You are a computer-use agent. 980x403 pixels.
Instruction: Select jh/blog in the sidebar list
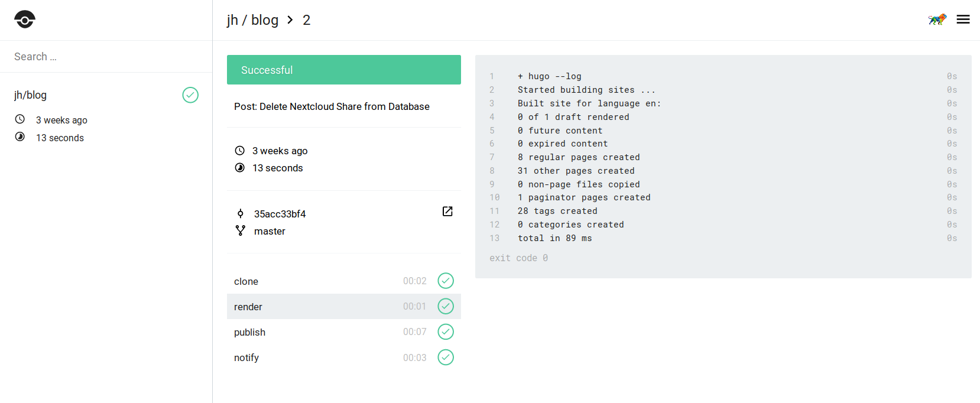point(31,95)
